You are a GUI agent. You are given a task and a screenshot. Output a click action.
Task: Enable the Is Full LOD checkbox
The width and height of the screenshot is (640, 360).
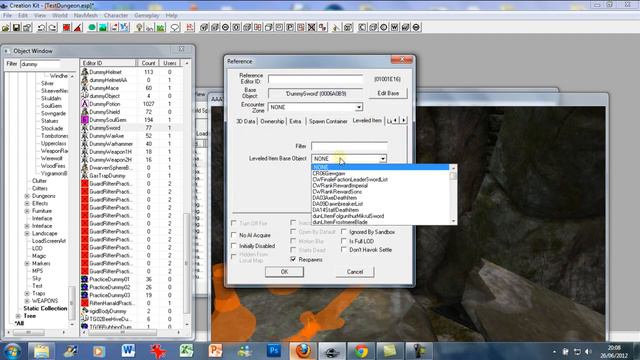click(344, 241)
